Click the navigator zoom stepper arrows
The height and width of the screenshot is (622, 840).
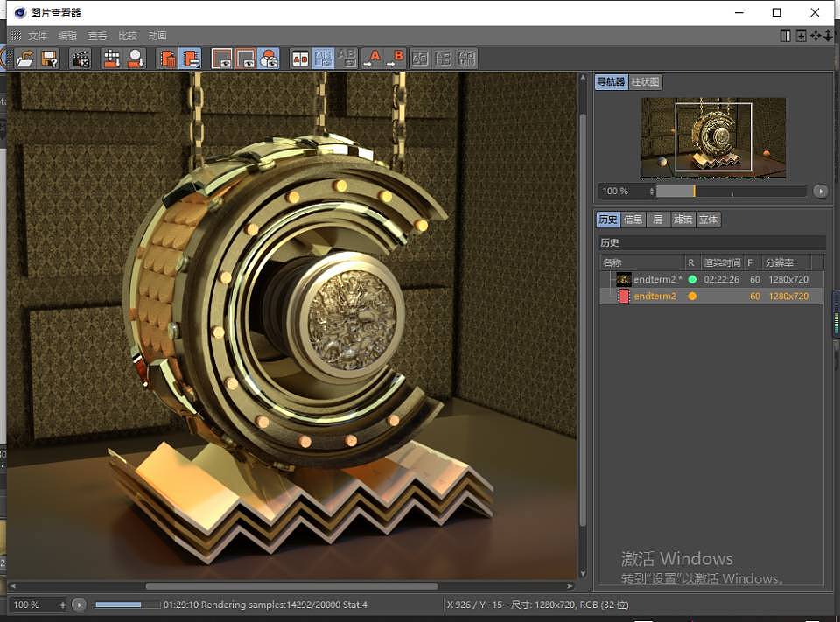click(652, 192)
